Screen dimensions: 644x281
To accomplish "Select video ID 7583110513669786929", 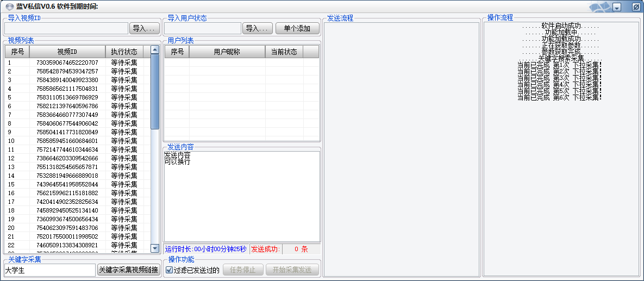I will tap(67, 97).
